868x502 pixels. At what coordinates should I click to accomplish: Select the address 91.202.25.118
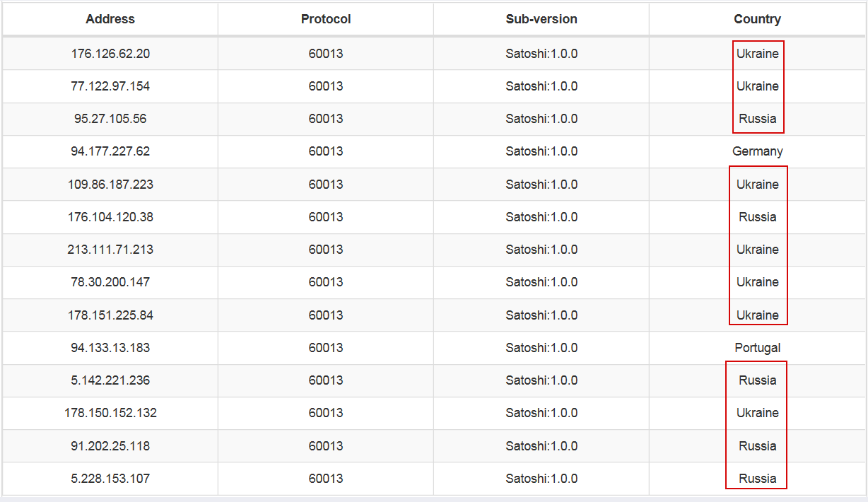tap(110, 446)
